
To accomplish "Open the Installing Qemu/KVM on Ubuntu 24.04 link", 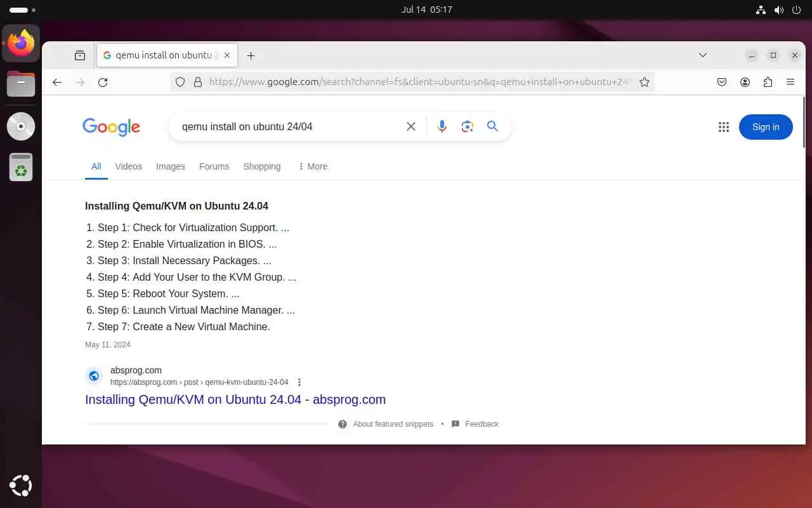I will (x=235, y=399).
